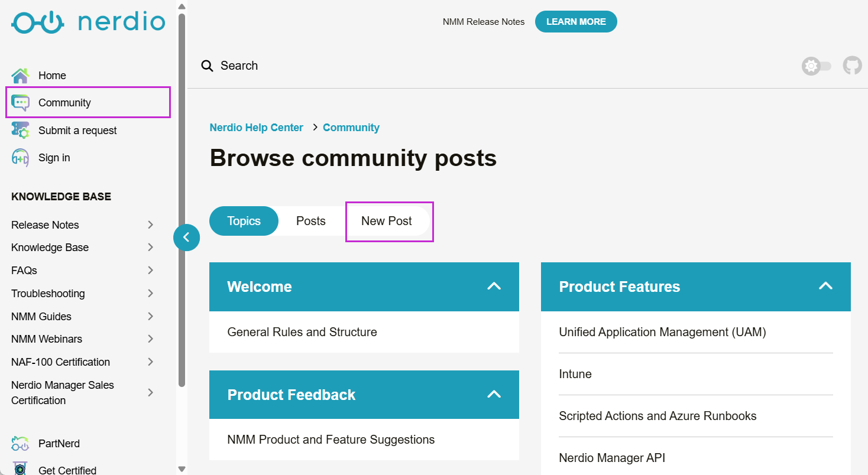Select the Topics tab
Screen dimensions: 868x475
click(x=244, y=221)
